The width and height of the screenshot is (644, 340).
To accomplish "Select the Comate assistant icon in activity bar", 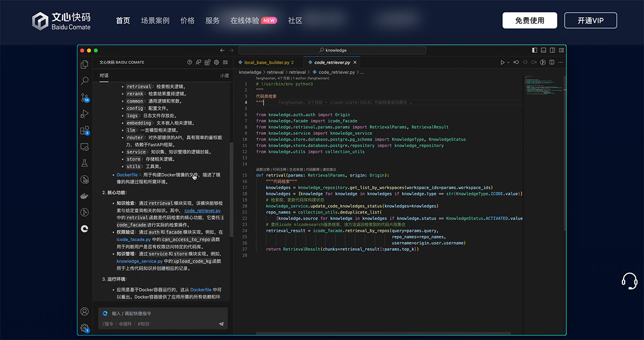I will [x=84, y=229].
